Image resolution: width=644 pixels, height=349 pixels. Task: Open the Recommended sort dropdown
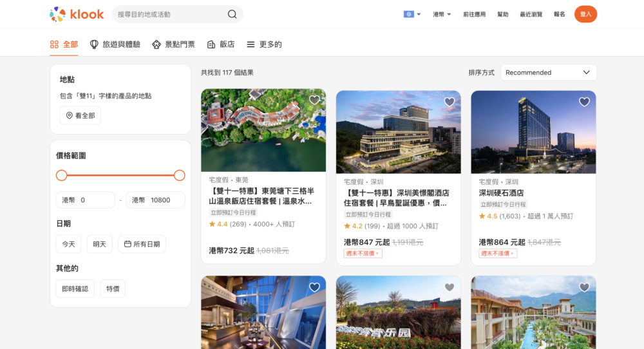(548, 72)
